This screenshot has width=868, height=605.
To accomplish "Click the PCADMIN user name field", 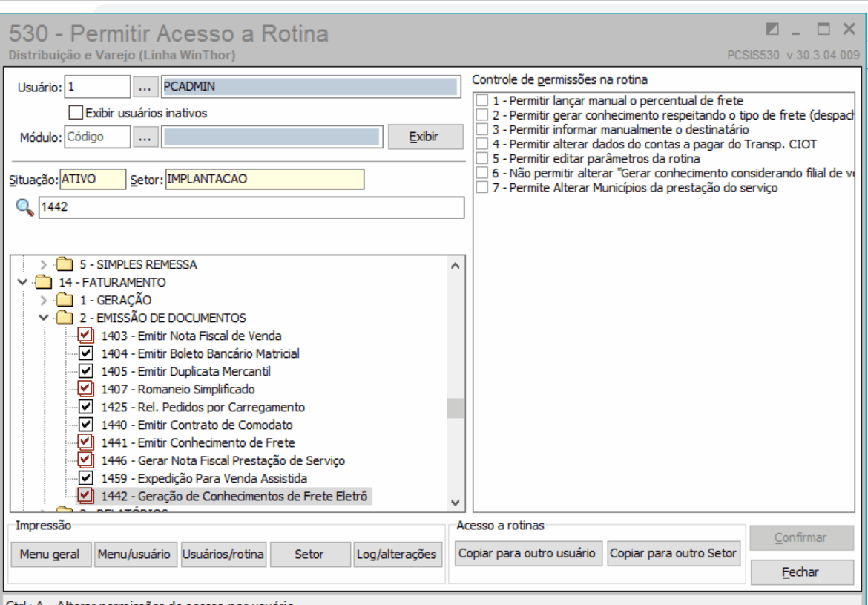I will pyautogui.click(x=311, y=87).
